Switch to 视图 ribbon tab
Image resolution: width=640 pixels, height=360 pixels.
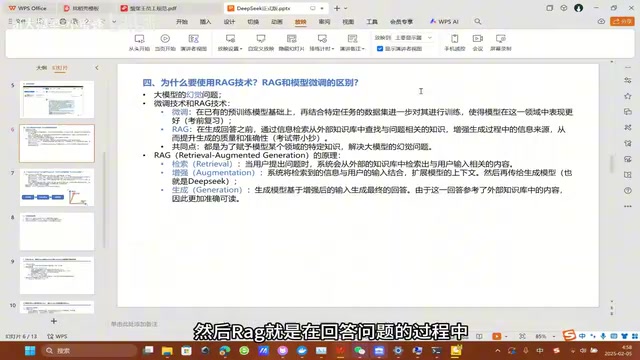coord(348,22)
